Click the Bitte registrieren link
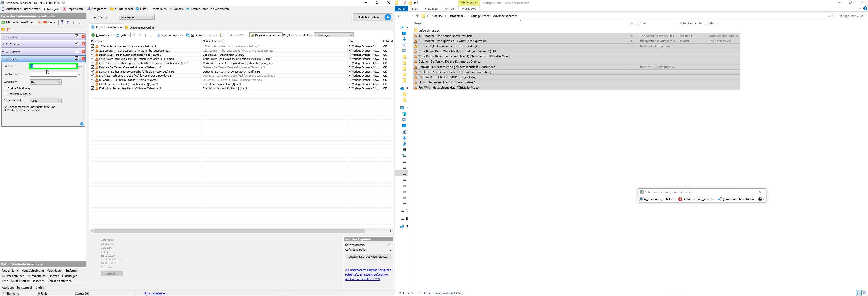Viewport: 868px width, 296px height. (x=155, y=293)
